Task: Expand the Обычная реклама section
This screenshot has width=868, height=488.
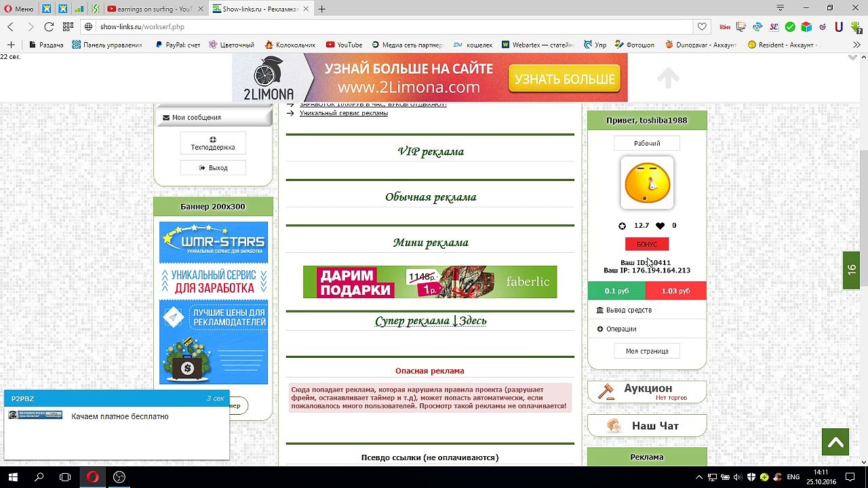Action: [x=431, y=197]
